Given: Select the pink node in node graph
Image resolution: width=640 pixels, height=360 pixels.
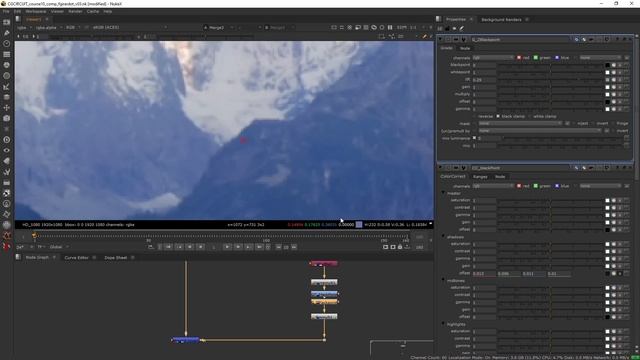Looking at the screenshot, I should (324, 264).
